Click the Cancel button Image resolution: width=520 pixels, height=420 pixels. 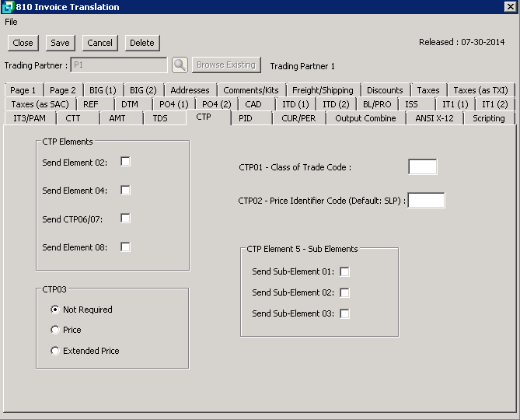click(99, 43)
